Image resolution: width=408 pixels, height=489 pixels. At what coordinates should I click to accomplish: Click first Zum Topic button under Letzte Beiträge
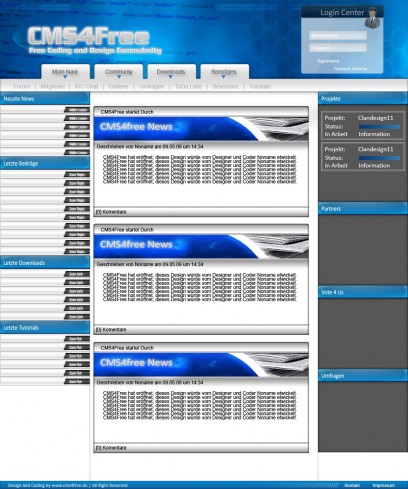[77, 175]
